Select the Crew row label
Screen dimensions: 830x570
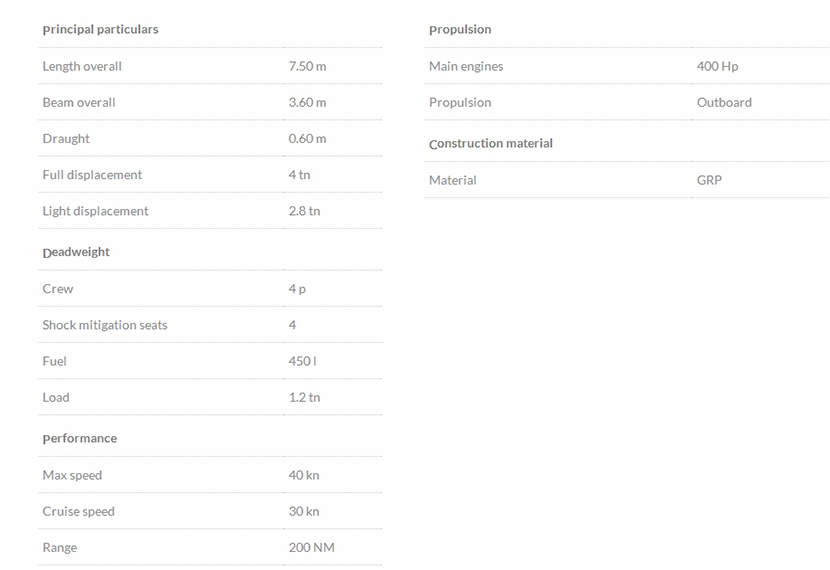(x=58, y=288)
